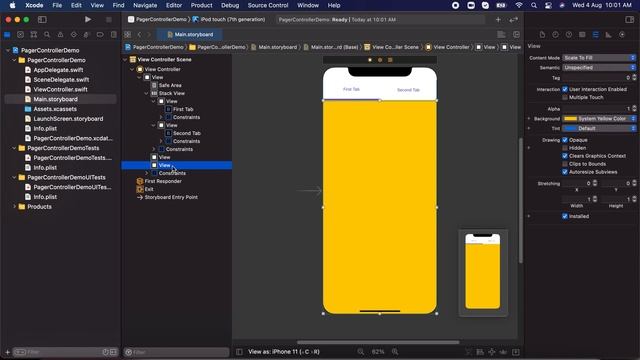Open the Product menu
This screenshot has width=640, height=360.
(202, 5)
